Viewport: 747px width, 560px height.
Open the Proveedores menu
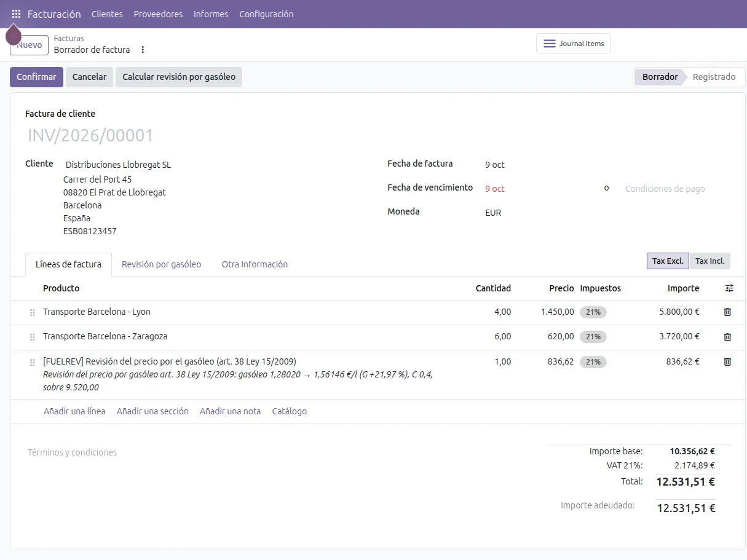click(158, 14)
